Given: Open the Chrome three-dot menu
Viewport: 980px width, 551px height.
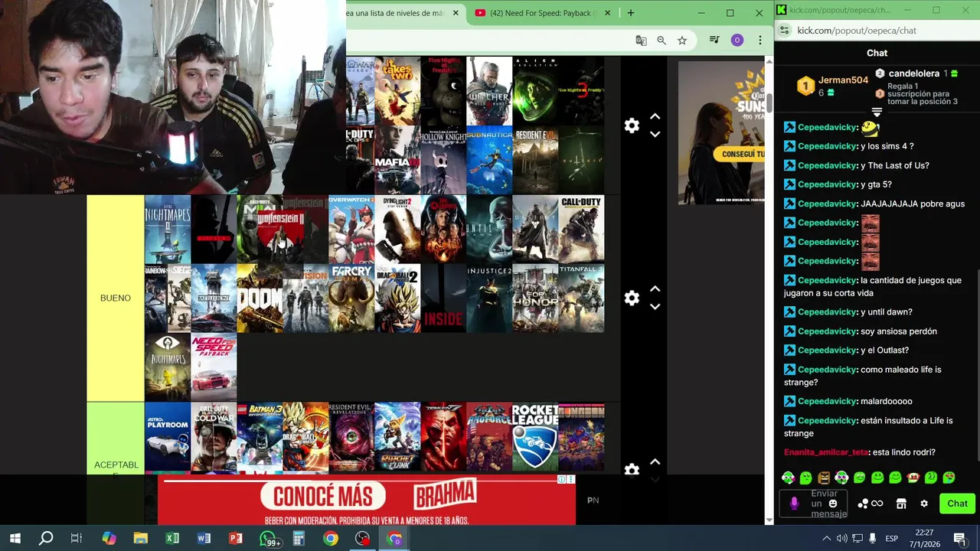Looking at the screenshot, I should pos(760,41).
